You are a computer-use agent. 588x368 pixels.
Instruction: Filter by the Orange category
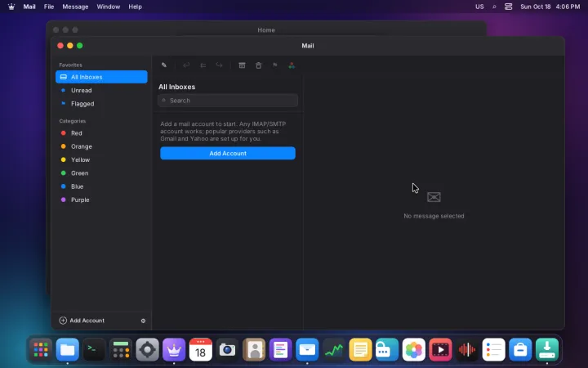click(101, 146)
